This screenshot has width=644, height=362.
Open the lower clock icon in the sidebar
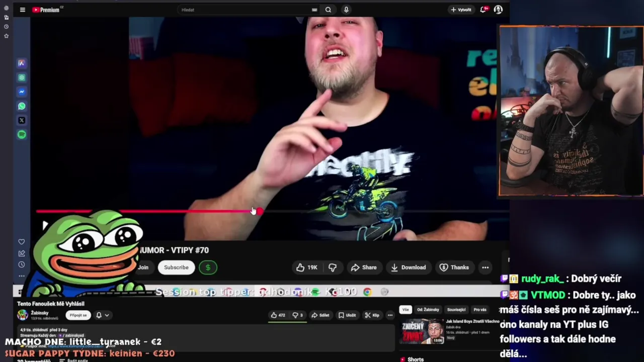tap(22, 264)
